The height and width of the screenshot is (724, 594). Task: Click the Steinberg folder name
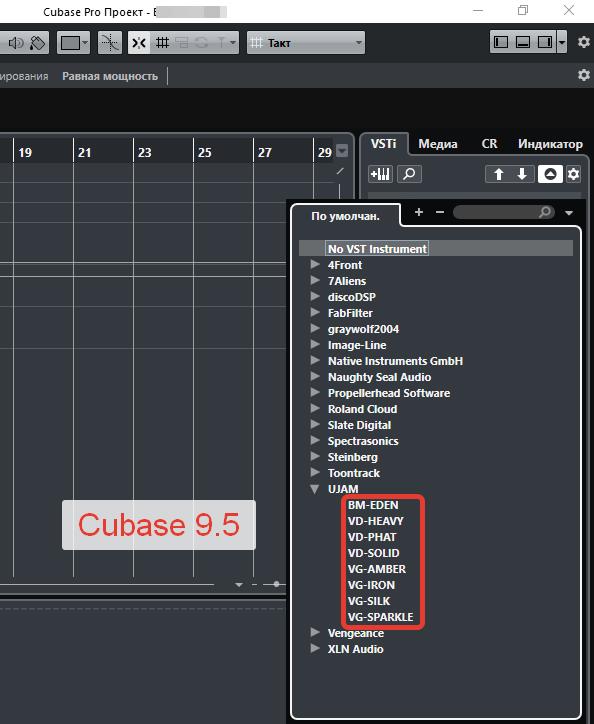pyautogui.click(x=352, y=457)
